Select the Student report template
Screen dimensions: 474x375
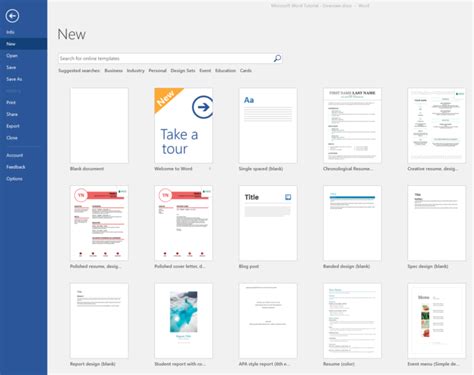pos(183,321)
